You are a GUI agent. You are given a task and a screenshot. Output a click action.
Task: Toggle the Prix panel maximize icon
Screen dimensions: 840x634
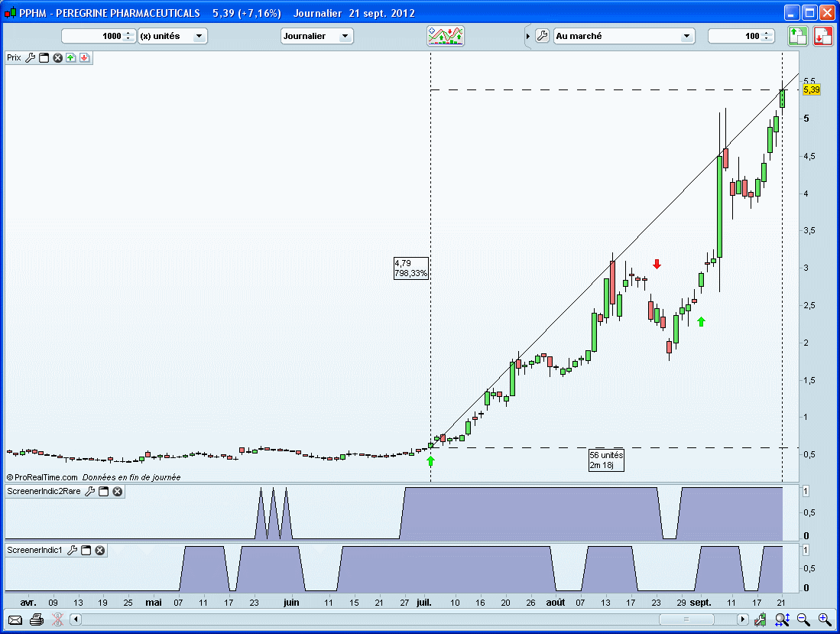pos(44,57)
